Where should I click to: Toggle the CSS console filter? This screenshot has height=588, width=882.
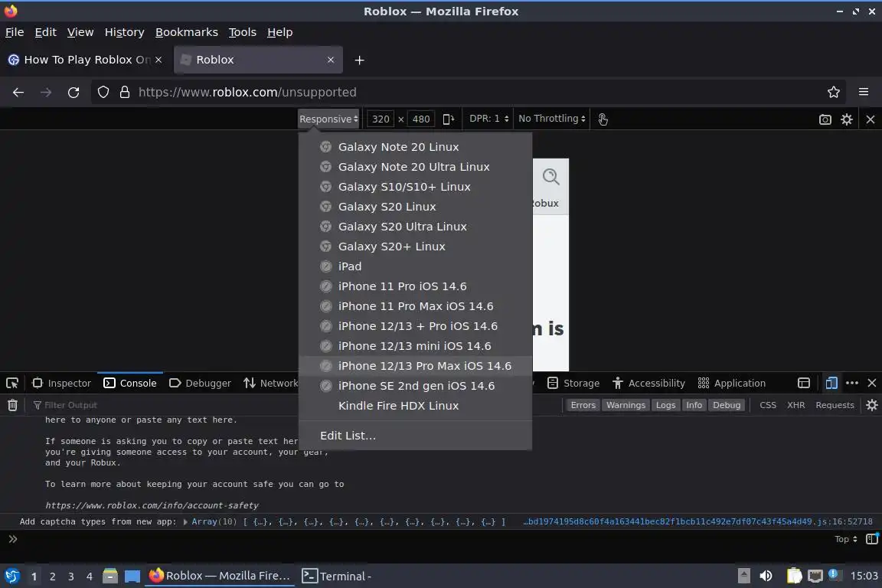point(768,405)
